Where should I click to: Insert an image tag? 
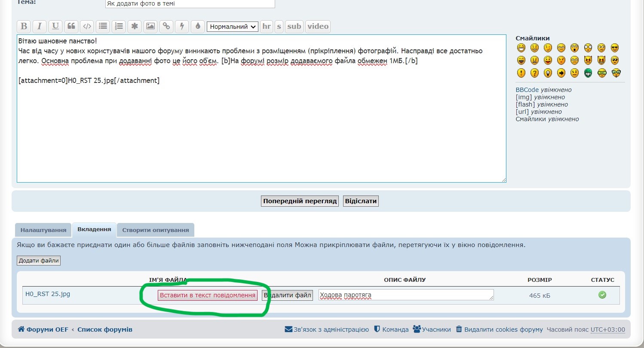pyautogui.click(x=150, y=26)
